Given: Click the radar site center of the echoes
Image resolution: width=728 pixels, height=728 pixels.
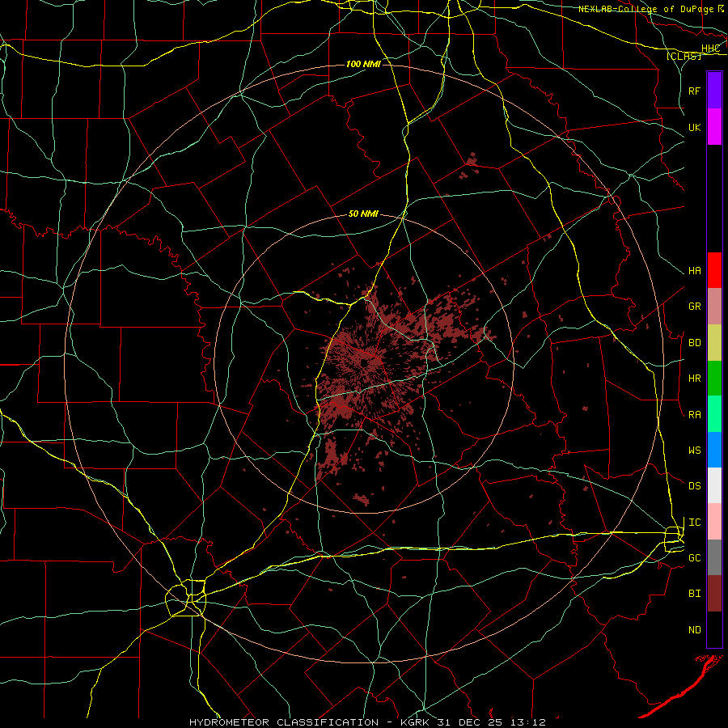Looking at the screenshot, I should (365, 363).
